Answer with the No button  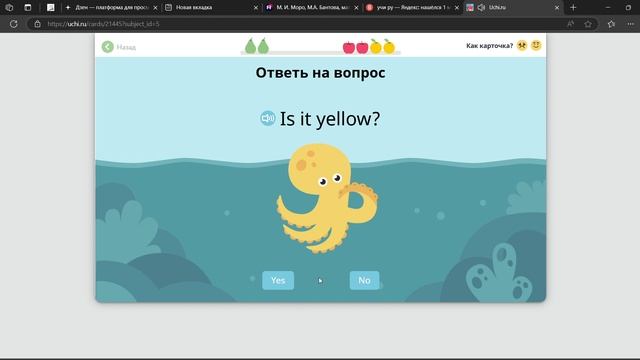point(364,280)
